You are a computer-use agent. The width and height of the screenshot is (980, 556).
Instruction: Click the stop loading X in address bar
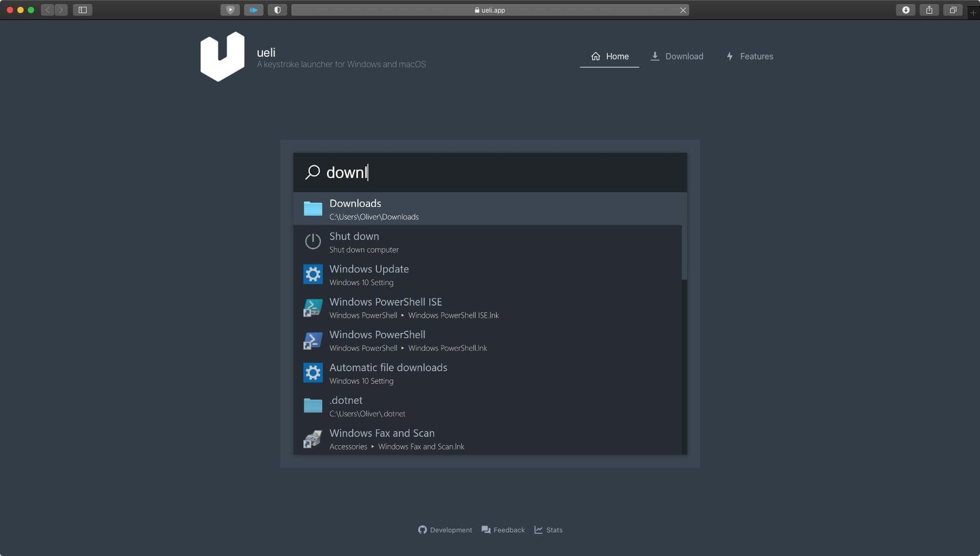(683, 10)
